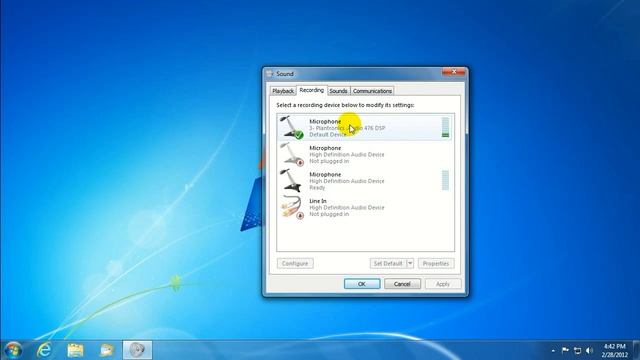Screen dimensions: 640x360
Task: Click the Sound dialog title bar icon
Action: 269,73
